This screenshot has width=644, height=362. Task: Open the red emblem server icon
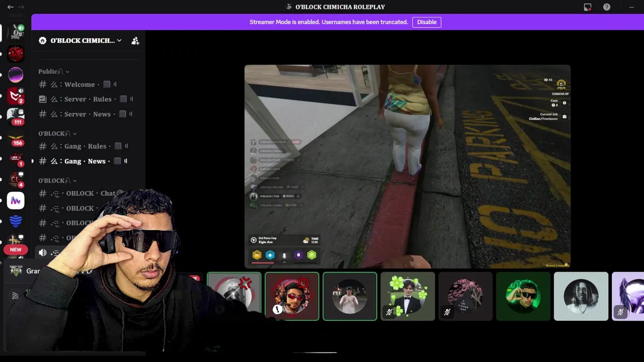(x=16, y=54)
